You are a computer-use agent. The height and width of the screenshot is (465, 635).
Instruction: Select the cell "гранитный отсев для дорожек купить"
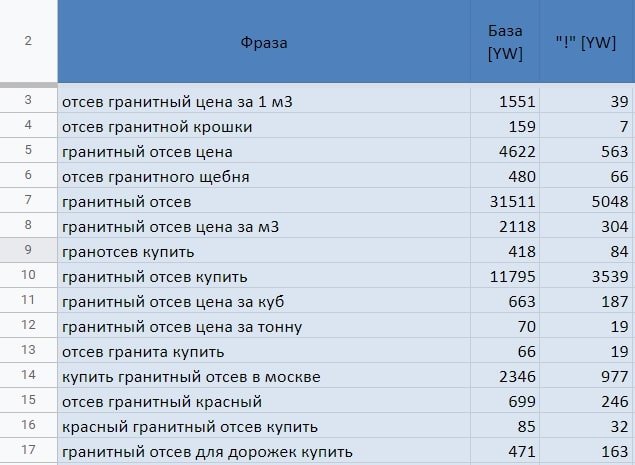tap(264, 452)
